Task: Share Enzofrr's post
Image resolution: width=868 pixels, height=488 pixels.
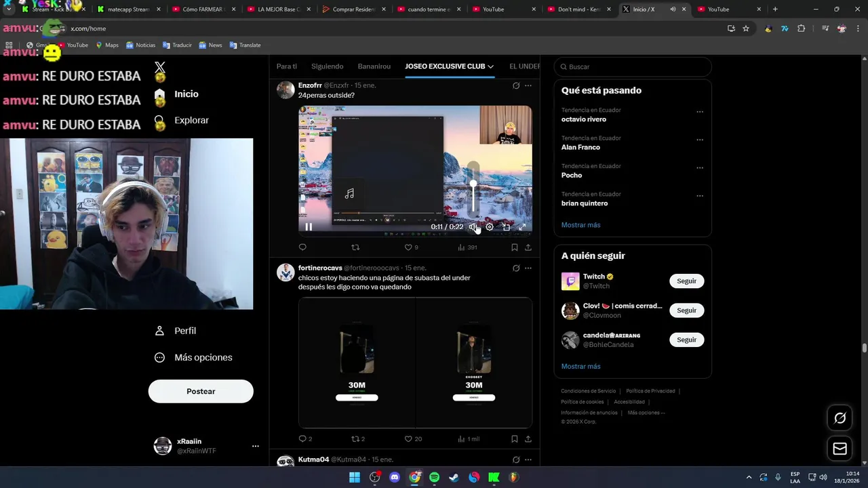Action: pyautogui.click(x=528, y=247)
